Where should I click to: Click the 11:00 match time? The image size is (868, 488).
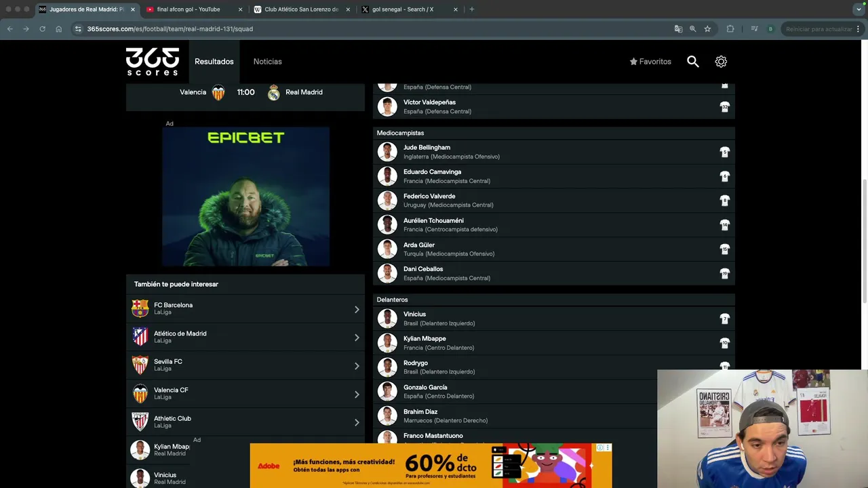[x=245, y=92]
